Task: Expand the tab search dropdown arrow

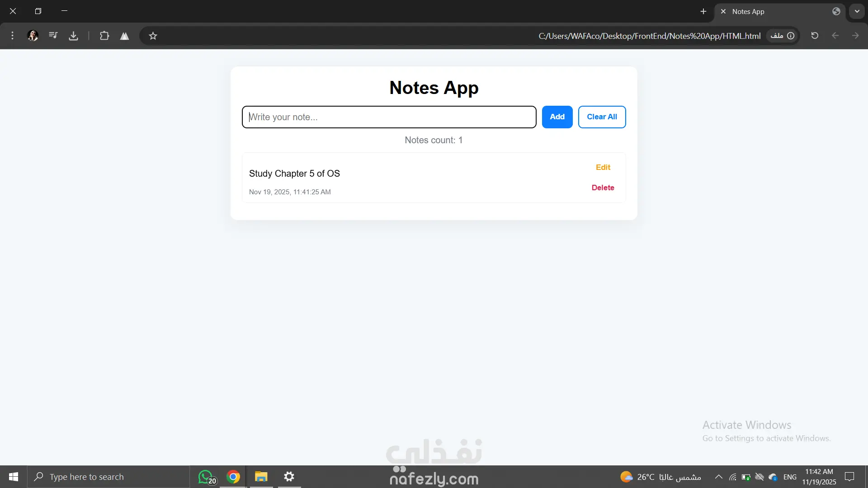Action: [857, 12]
